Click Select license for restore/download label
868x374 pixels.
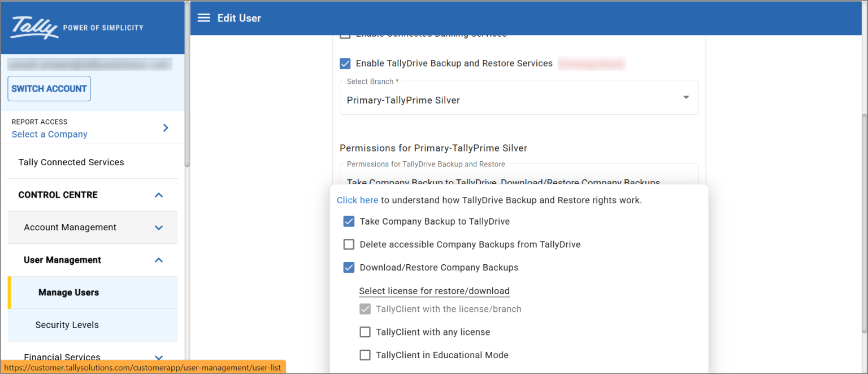[435, 291]
